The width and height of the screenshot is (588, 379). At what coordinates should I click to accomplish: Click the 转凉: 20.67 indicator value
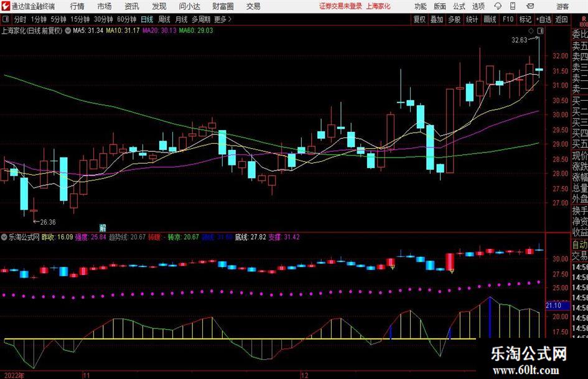click(184, 237)
